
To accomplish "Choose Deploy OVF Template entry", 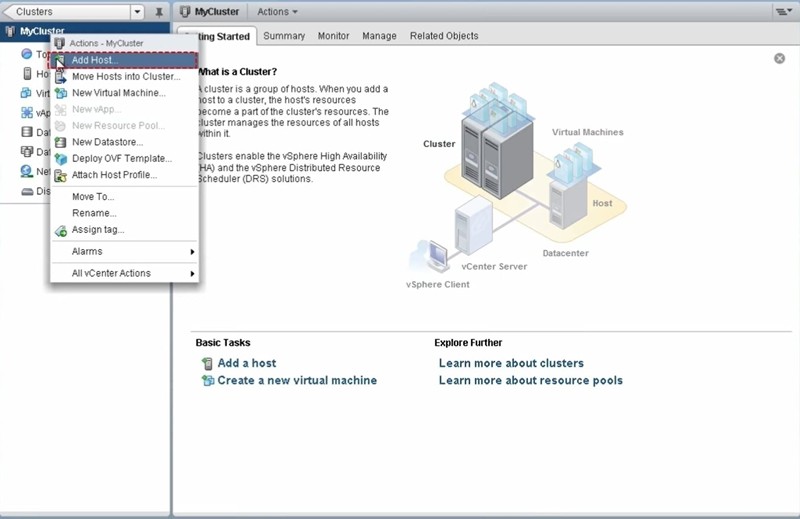I will (124, 159).
